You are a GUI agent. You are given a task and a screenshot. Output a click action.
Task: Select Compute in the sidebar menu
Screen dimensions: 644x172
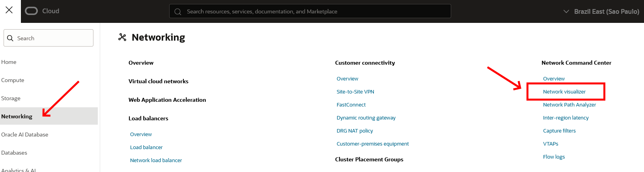point(13,80)
